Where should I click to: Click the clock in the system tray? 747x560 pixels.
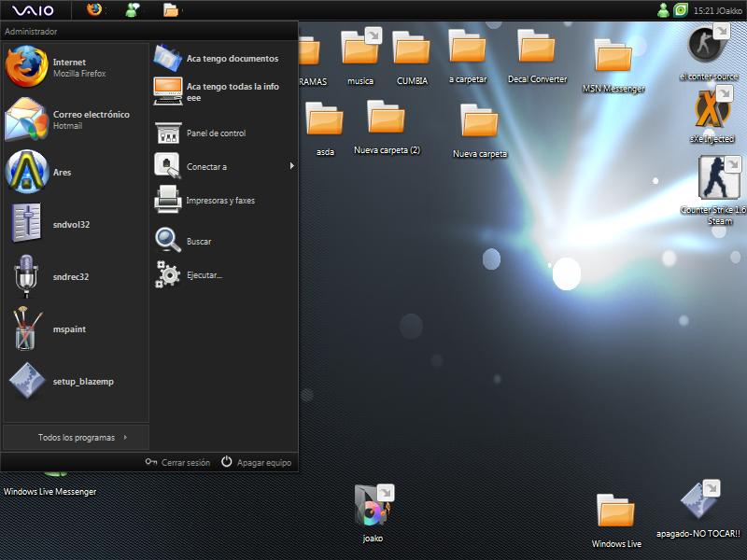pos(703,10)
